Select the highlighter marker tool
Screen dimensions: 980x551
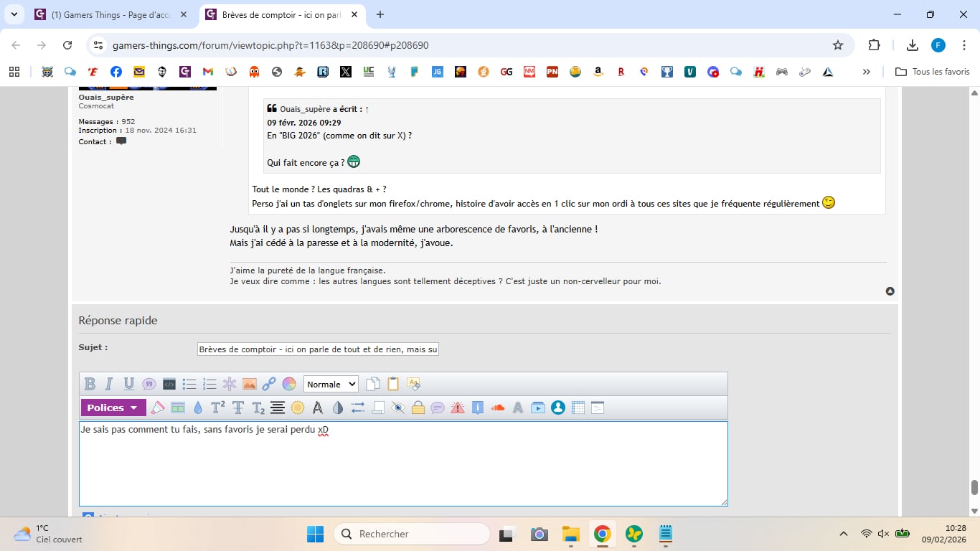coord(158,408)
